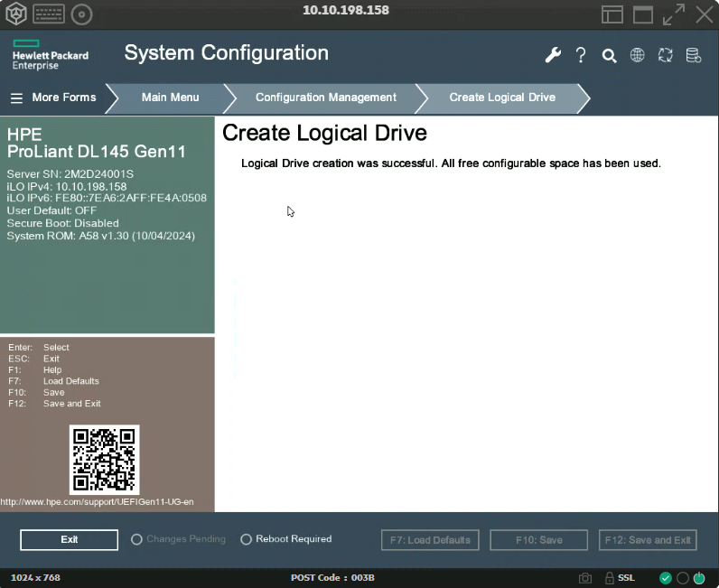Open the virtual media disc icon
The image size is (719, 588).
pyautogui.click(x=81, y=14)
